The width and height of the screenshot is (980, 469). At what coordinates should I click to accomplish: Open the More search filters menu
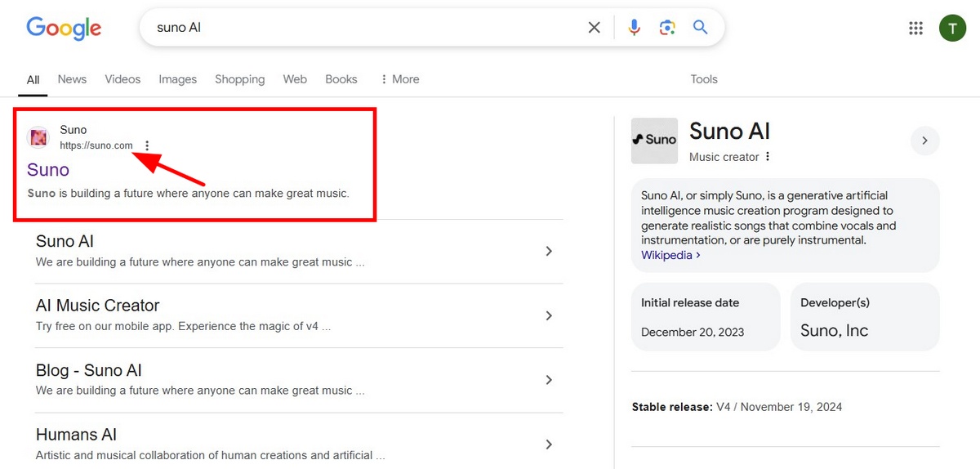tap(399, 79)
